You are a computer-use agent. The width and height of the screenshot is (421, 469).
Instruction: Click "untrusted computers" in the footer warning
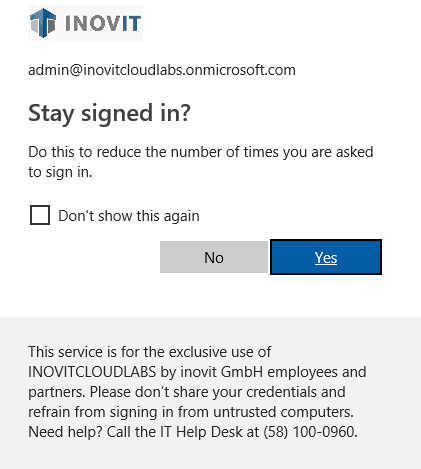point(283,412)
